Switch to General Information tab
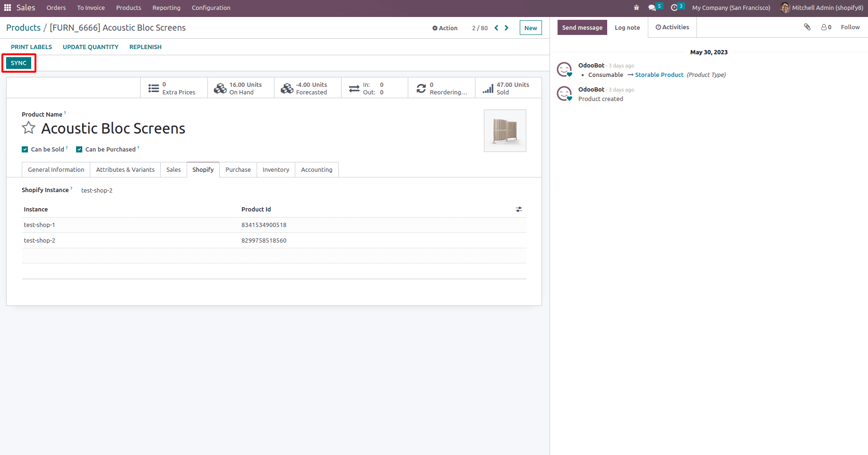868x455 pixels. 56,169
